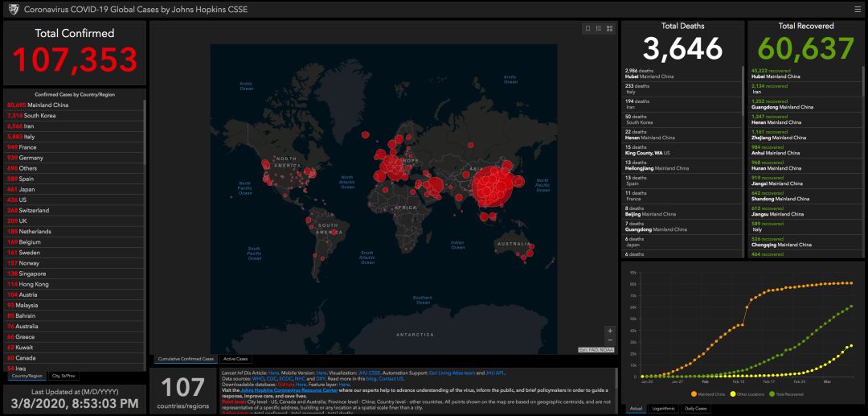Toggle Mainland China series in chart legend

coord(706,393)
